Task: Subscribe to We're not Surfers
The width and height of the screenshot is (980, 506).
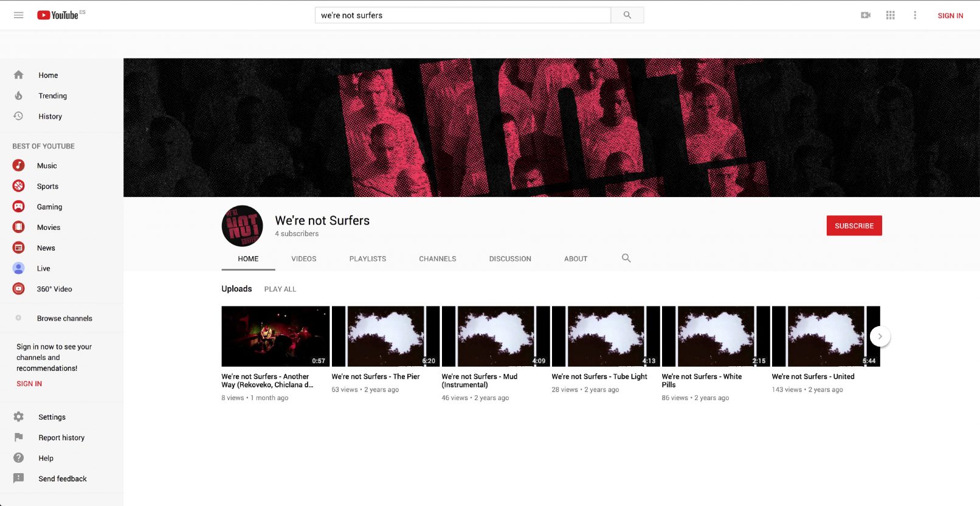Action: [854, 226]
